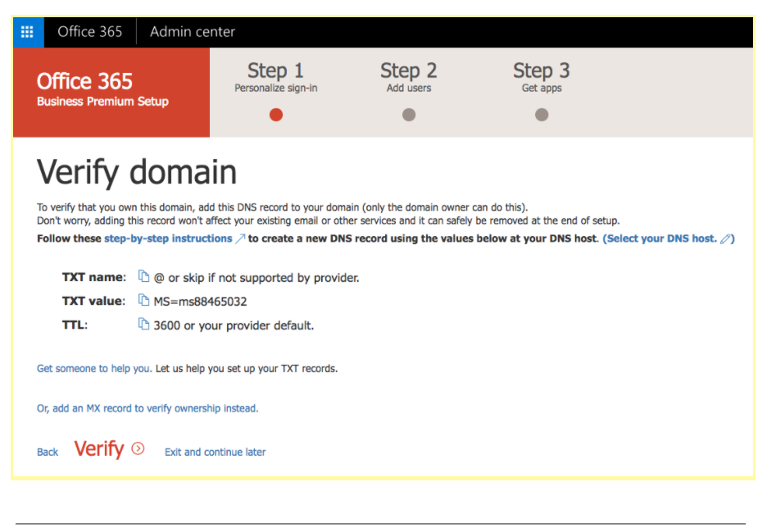Image resolution: width=767 pixels, height=532 pixels.
Task: Select Step 1 Personalize sign-in
Action: coord(276,77)
